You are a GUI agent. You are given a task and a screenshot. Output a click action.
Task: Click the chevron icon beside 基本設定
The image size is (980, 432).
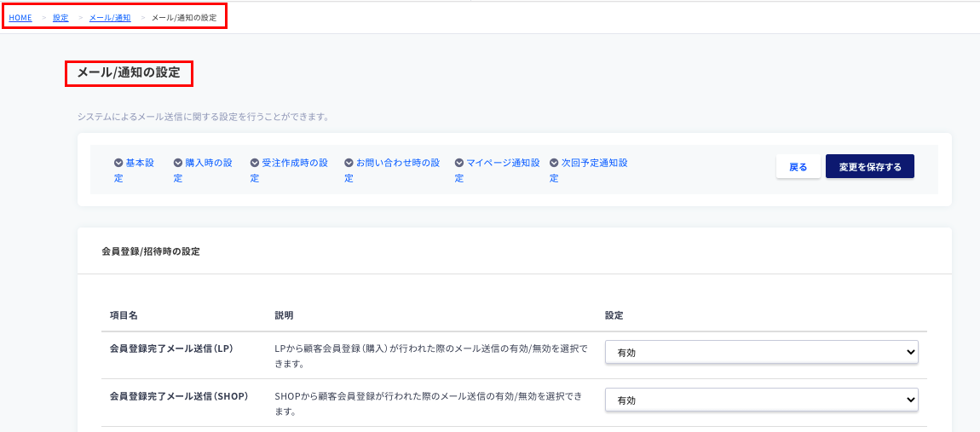118,163
